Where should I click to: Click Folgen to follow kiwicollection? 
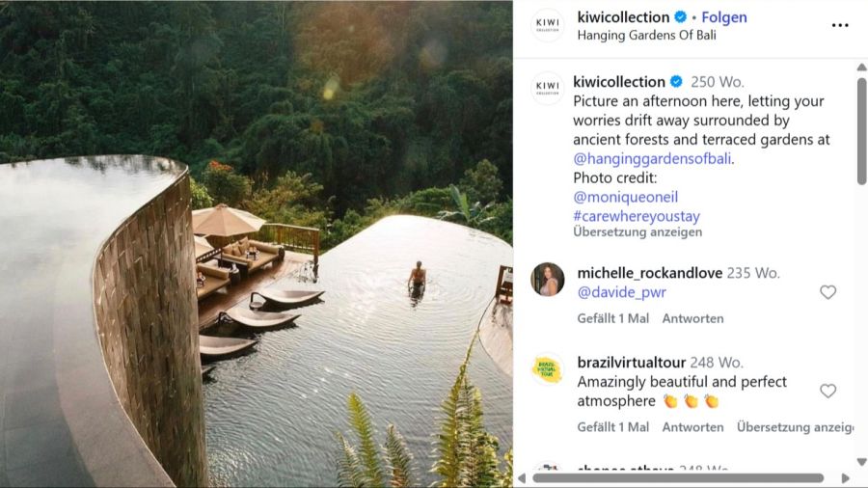pos(723,17)
